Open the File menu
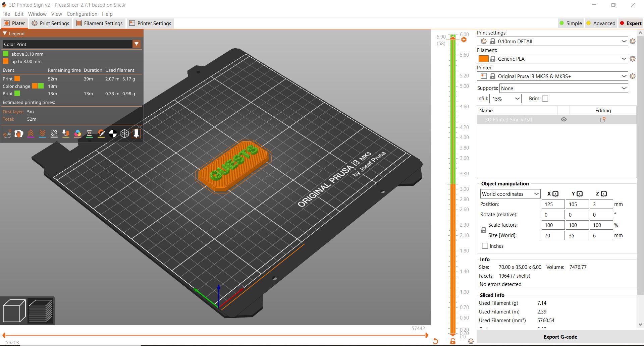644x346 pixels. (6, 14)
